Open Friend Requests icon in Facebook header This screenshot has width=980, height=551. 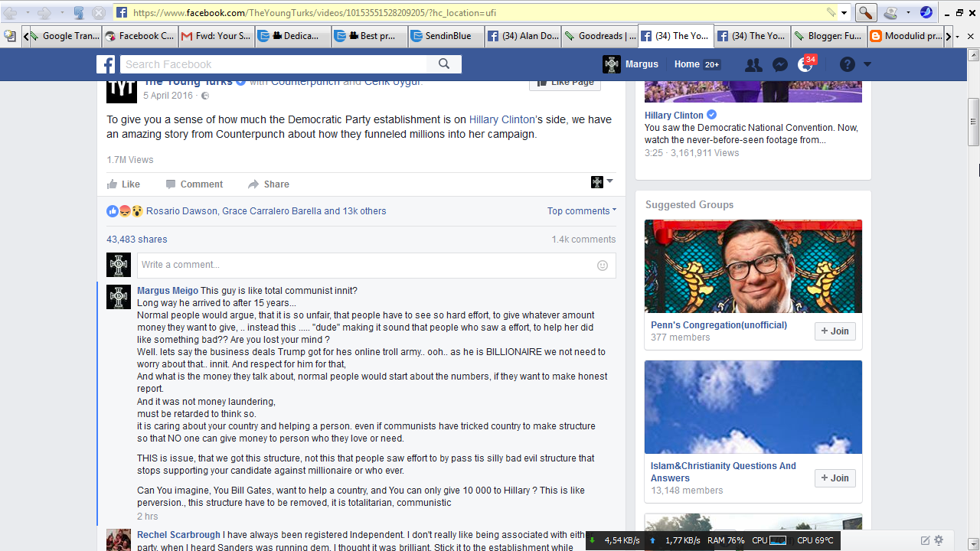(x=753, y=64)
